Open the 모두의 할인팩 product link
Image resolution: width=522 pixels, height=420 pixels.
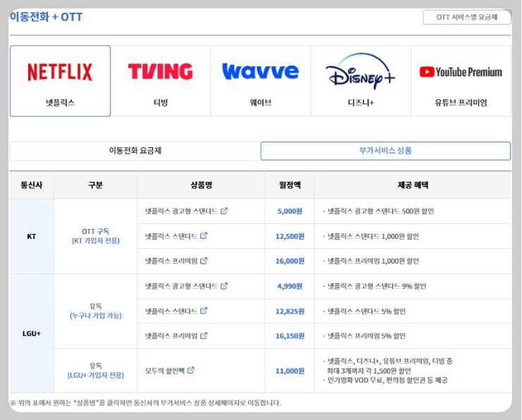point(165,371)
